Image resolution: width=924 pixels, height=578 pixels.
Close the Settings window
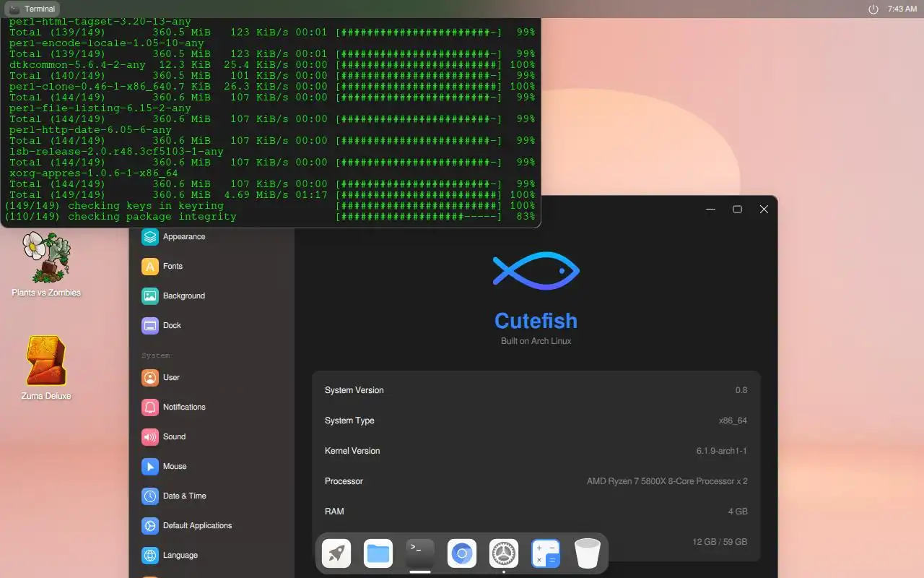click(x=764, y=209)
